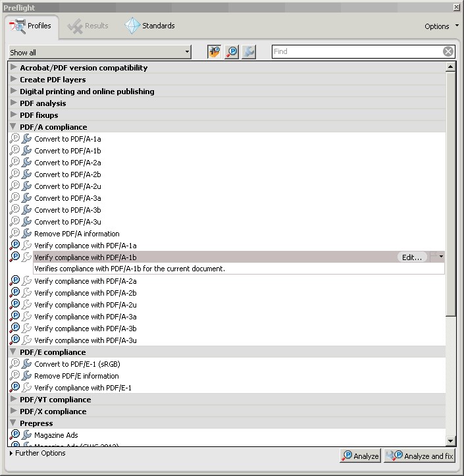Click magnifier icon beside Magazine Ads
This screenshot has width=464, height=476.
coord(14,435)
